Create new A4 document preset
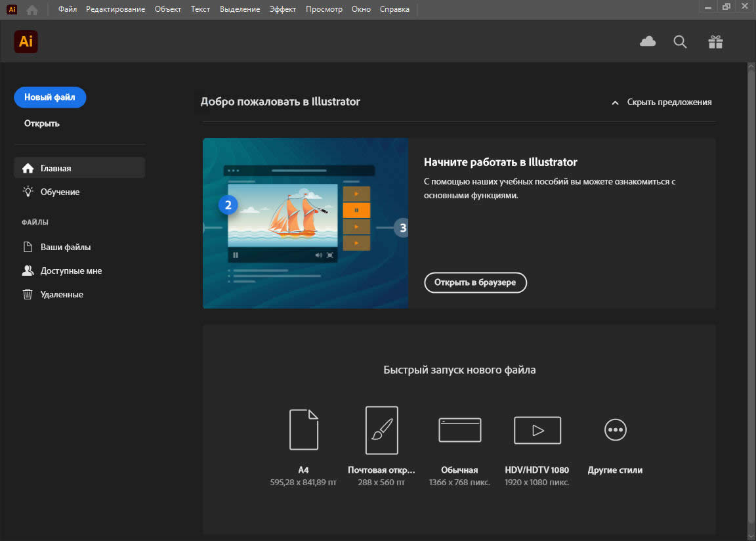 [x=303, y=430]
